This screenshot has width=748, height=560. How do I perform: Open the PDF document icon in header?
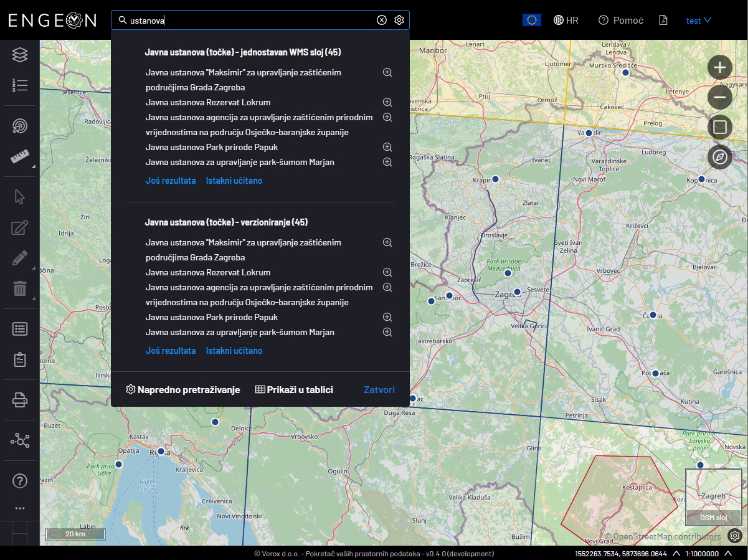pos(663,20)
